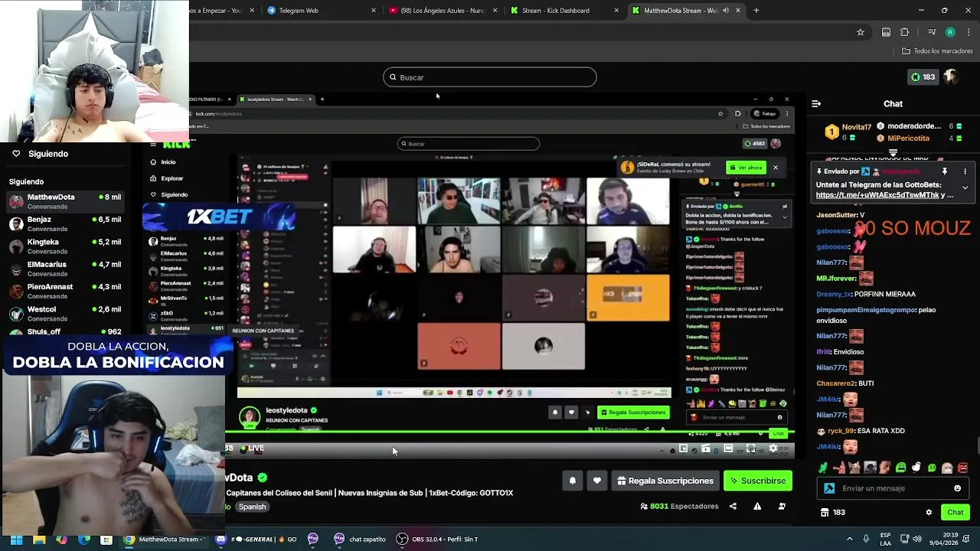Open Windows Start menu

[x=16, y=540]
